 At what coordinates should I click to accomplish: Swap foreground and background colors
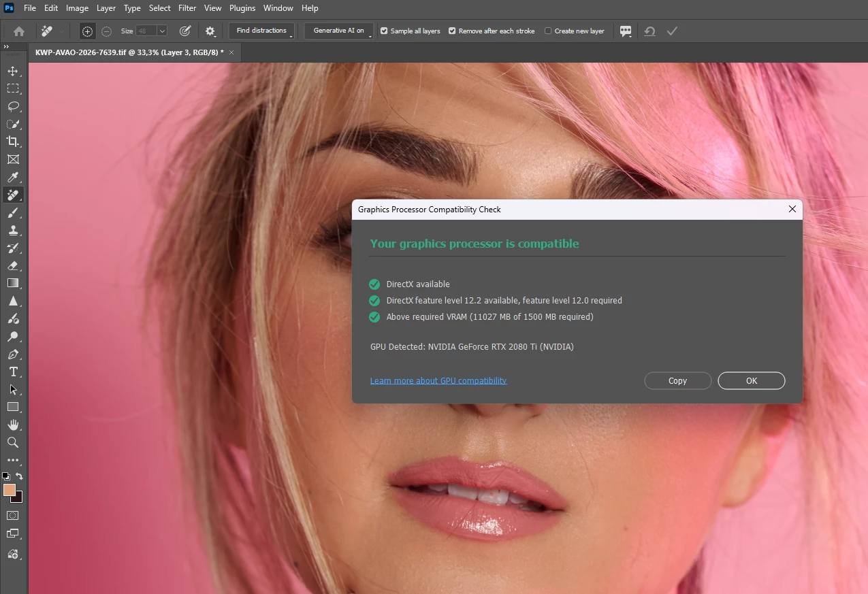pyautogui.click(x=20, y=476)
